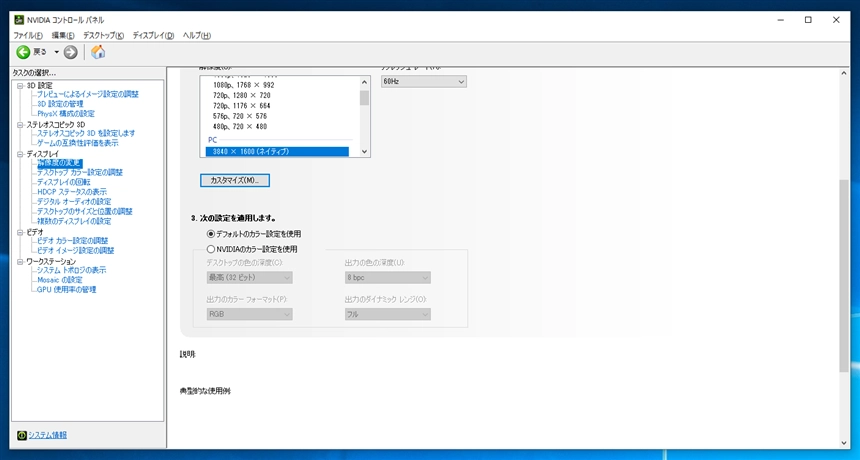Open ゲームの互換性評価を表示
The height and width of the screenshot is (460, 860).
point(77,143)
